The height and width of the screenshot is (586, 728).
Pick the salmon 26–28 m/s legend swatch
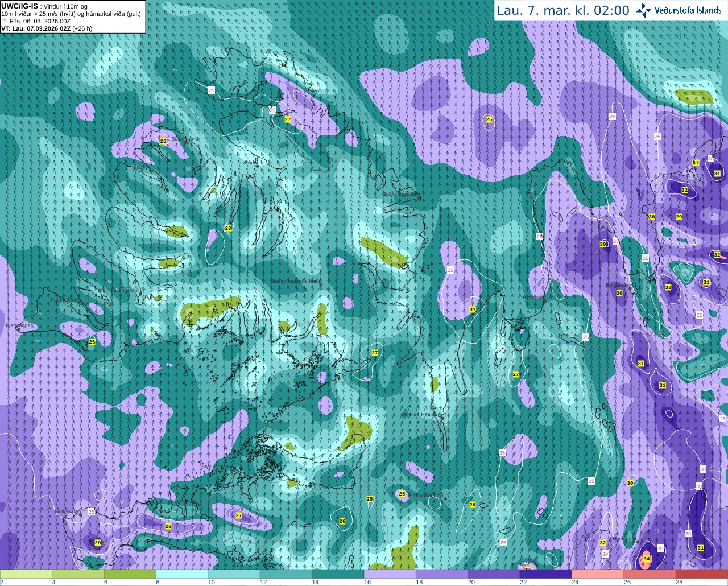coord(650,574)
